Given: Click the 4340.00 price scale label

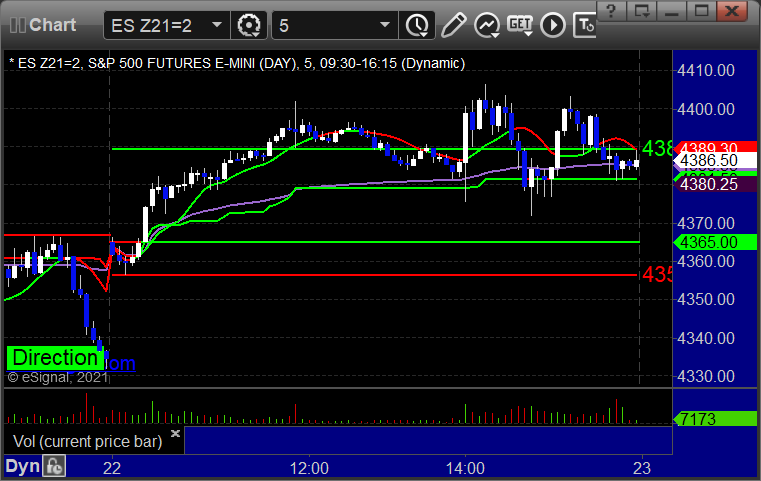Looking at the screenshot, I should point(706,338).
